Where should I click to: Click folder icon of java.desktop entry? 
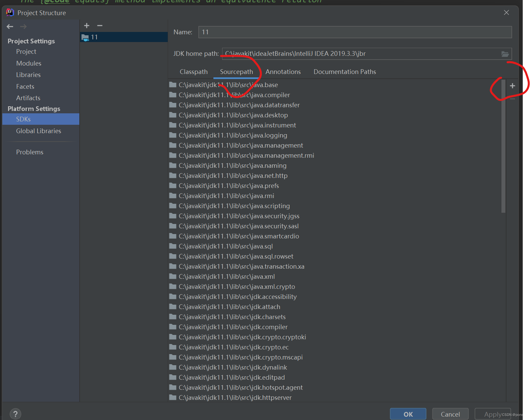click(x=173, y=115)
